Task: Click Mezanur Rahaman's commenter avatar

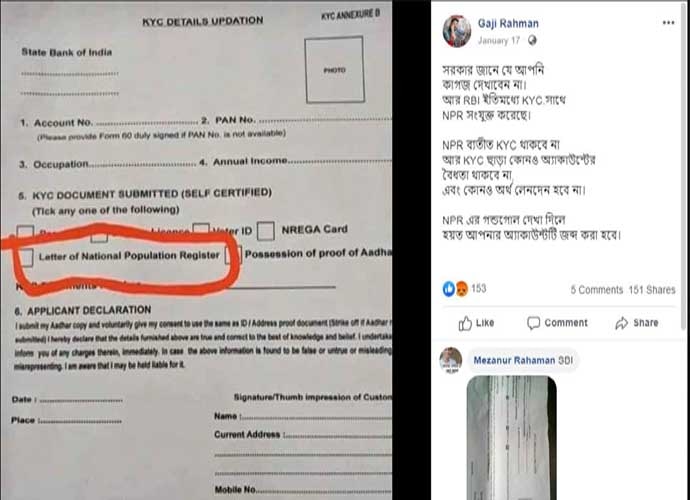Action: coord(451,360)
